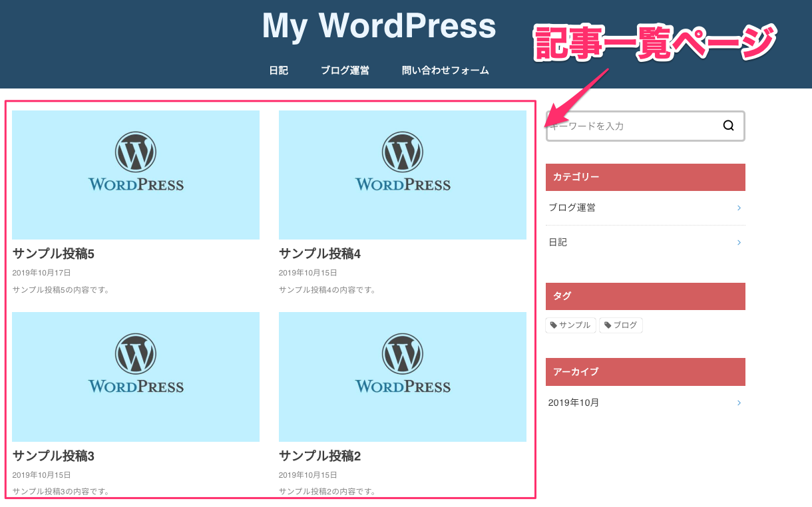Select the サンプル投稿2 WordPress thumbnail image
Image resolution: width=812 pixels, height=507 pixels.
tap(403, 377)
